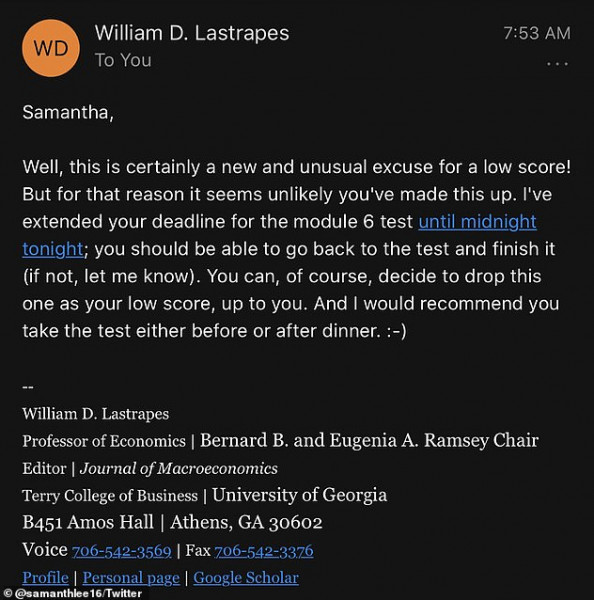
Task: Visit the Personal page link
Action: coord(131,578)
